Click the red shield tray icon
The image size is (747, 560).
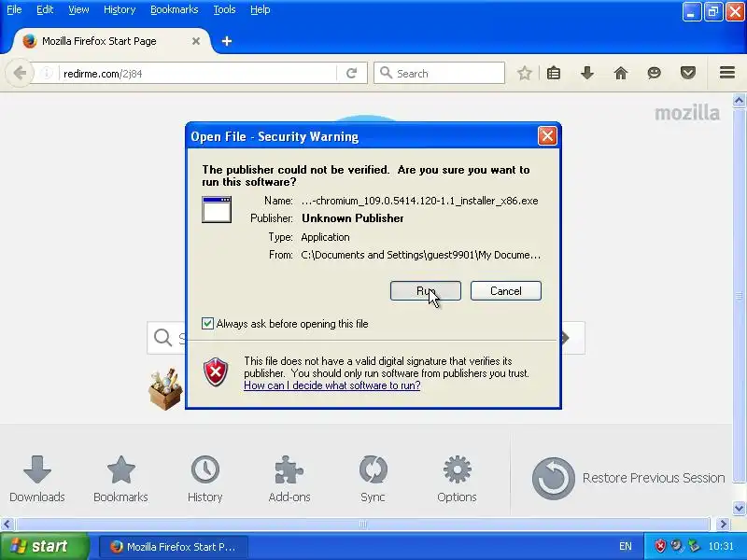[660, 546]
